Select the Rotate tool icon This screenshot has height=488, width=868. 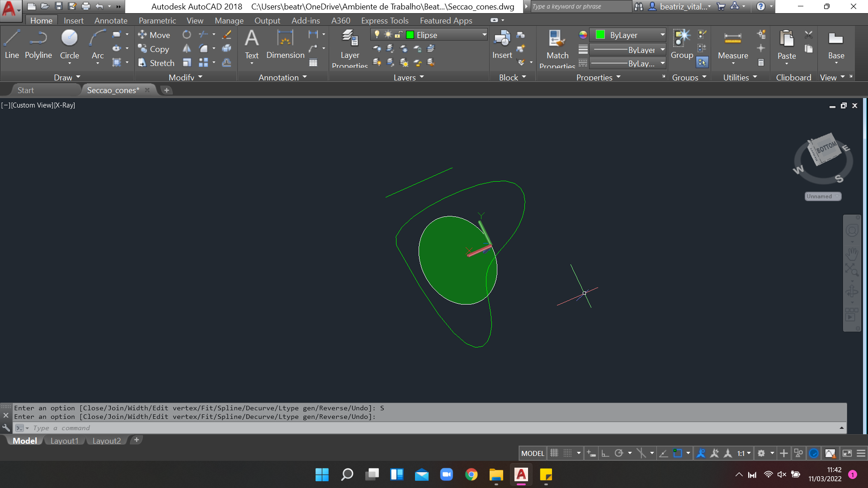(187, 34)
